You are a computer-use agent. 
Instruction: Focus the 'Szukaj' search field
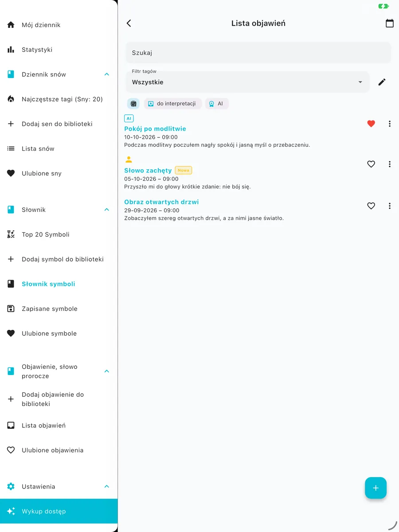click(258, 53)
